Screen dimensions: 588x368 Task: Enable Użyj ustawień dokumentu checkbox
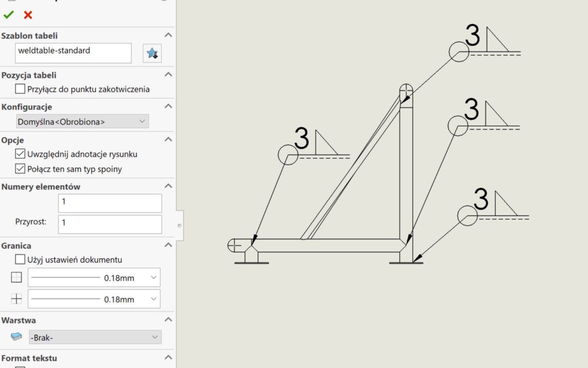(20, 260)
